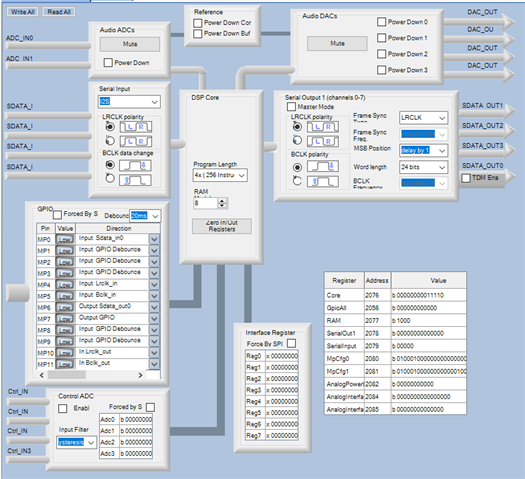This screenshot has width=525, height=479.
Task: Click Reg7 value field
Action: pyautogui.click(x=282, y=435)
